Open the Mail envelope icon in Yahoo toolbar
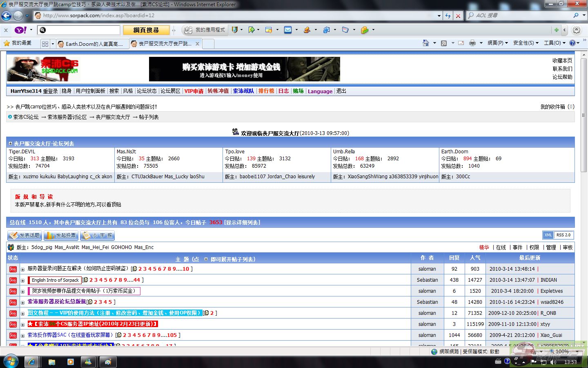The height and width of the screenshot is (368, 588). point(288,30)
